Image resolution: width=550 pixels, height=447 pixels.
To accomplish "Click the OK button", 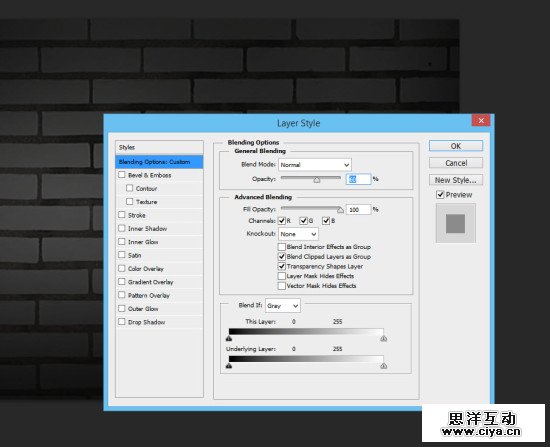I will [x=456, y=146].
